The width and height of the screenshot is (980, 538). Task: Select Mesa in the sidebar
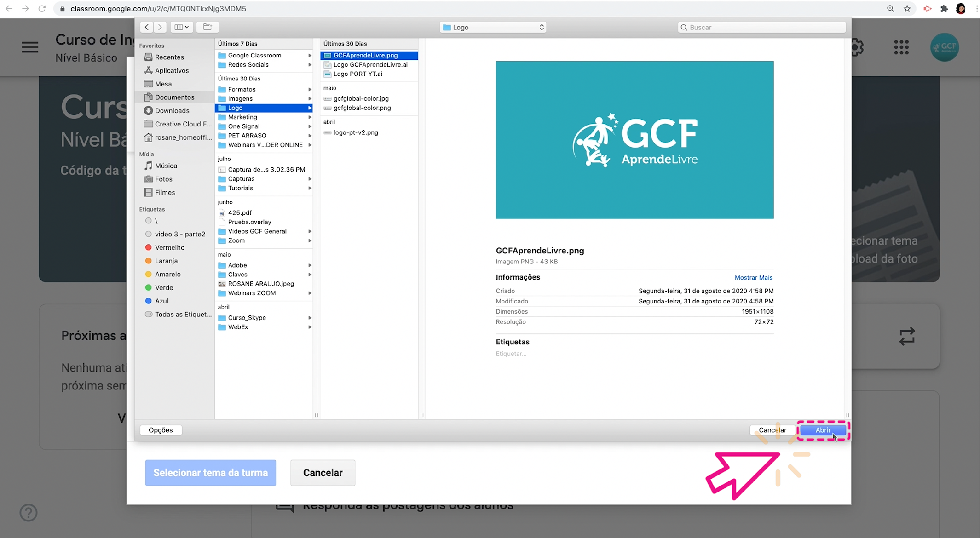[x=163, y=84]
